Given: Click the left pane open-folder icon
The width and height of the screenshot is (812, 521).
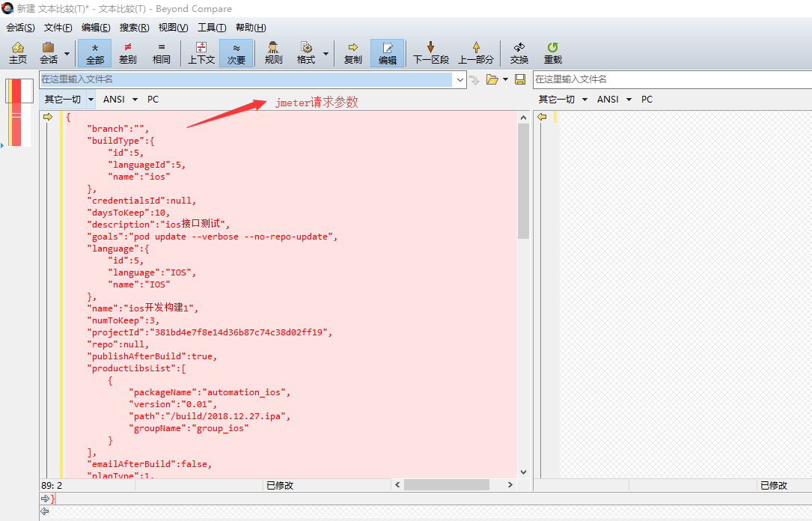Looking at the screenshot, I should (x=492, y=79).
